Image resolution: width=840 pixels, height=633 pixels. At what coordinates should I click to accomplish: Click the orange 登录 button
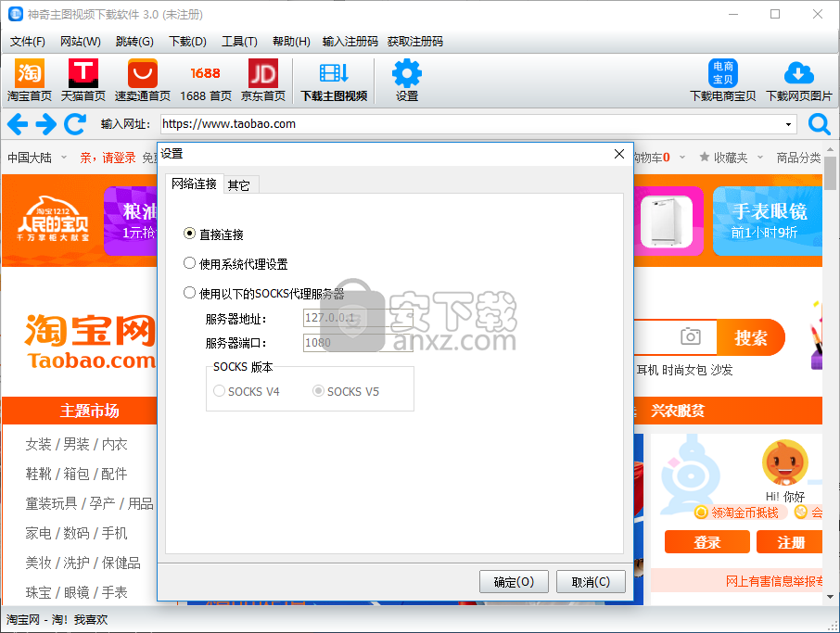coord(706,542)
